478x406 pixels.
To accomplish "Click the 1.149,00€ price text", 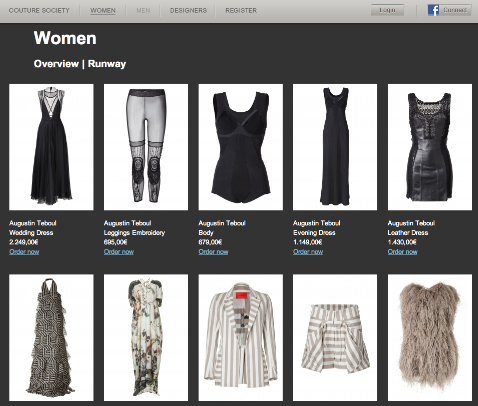I will 307,242.
